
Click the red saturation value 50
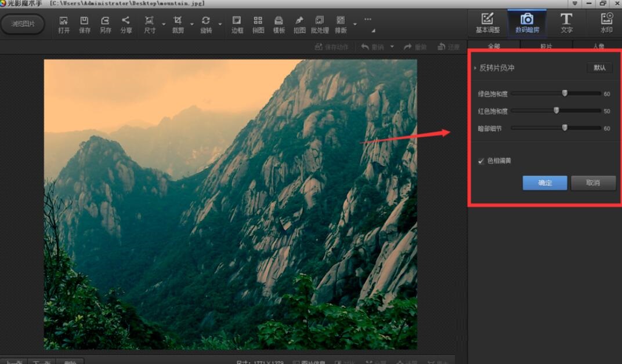607,111
